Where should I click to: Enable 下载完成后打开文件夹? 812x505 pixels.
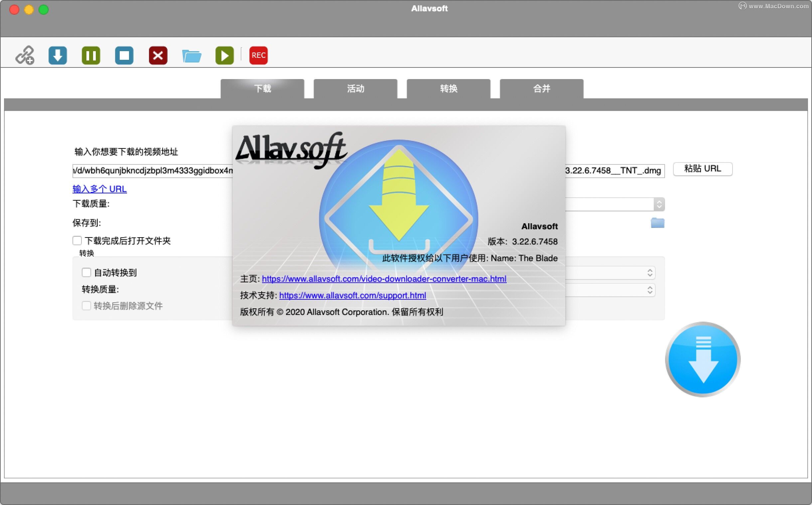77,241
